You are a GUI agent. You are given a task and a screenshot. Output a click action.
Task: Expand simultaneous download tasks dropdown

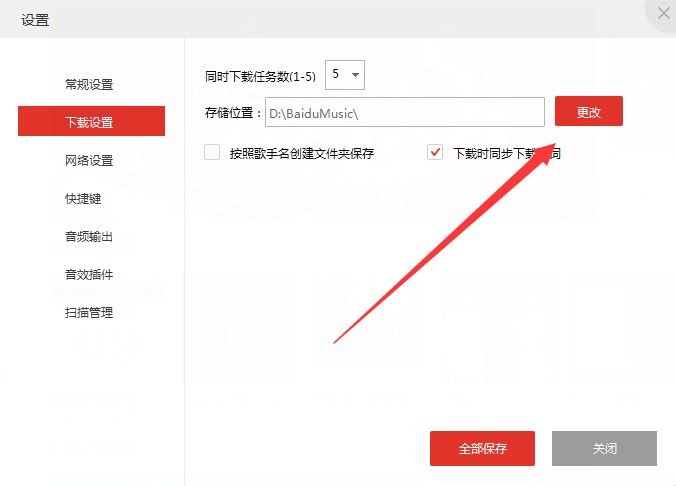(345, 75)
